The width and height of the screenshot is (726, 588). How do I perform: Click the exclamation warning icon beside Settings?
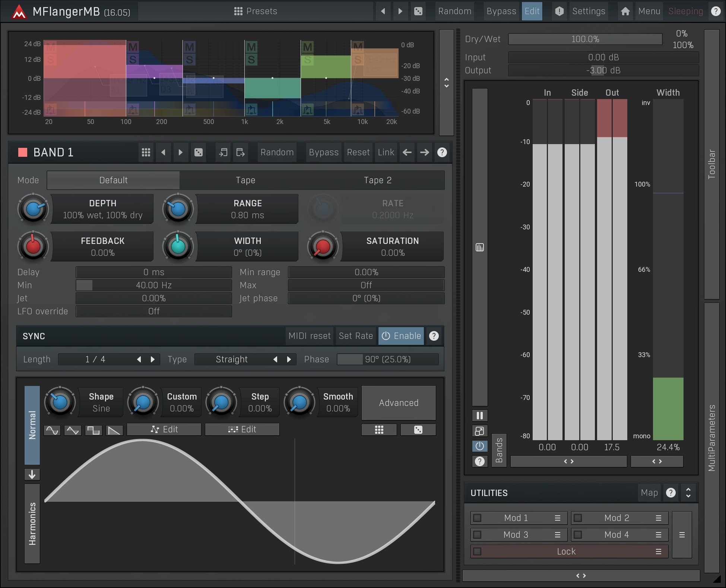pos(559,11)
